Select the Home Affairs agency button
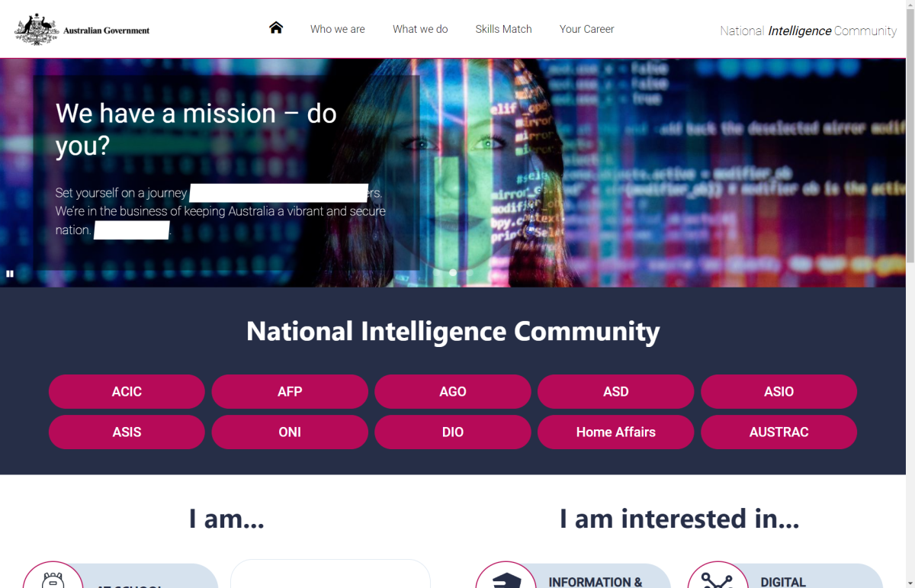This screenshot has height=588, width=915. pyautogui.click(x=616, y=432)
